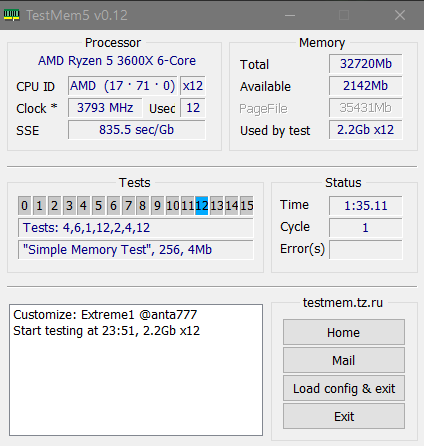The image size is (424, 446).
Task: Click the Error(s) label
Action: pyautogui.click(x=302, y=249)
